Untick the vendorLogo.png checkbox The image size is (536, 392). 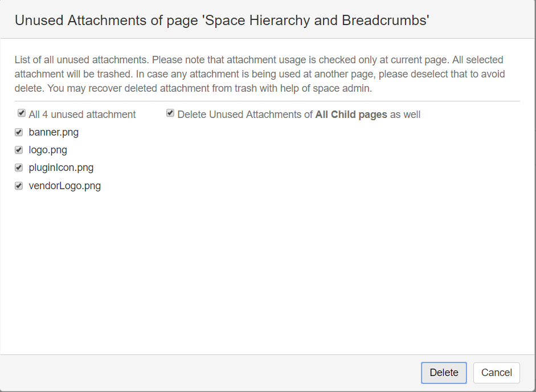(x=19, y=185)
